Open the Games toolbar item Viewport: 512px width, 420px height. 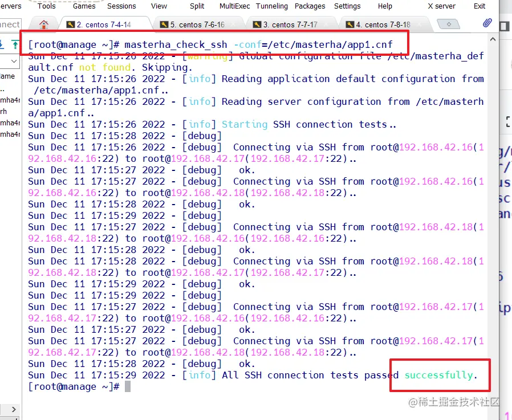pos(84,6)
